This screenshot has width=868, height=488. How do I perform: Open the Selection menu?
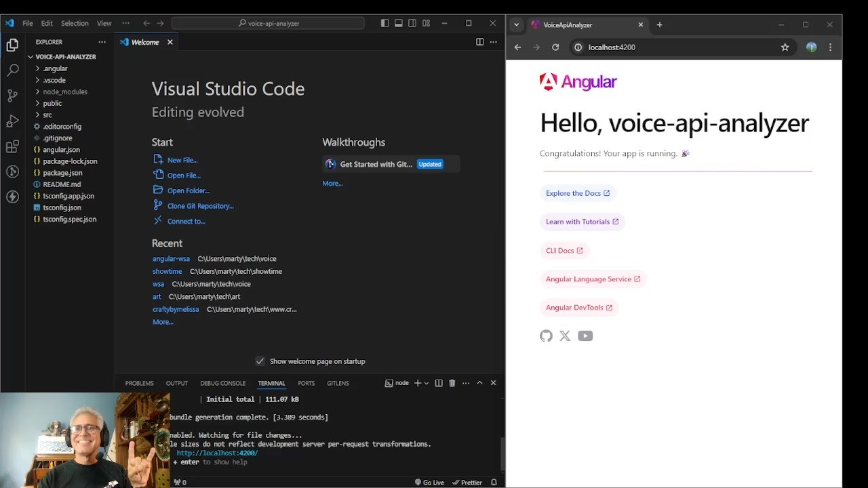[75, 23]
